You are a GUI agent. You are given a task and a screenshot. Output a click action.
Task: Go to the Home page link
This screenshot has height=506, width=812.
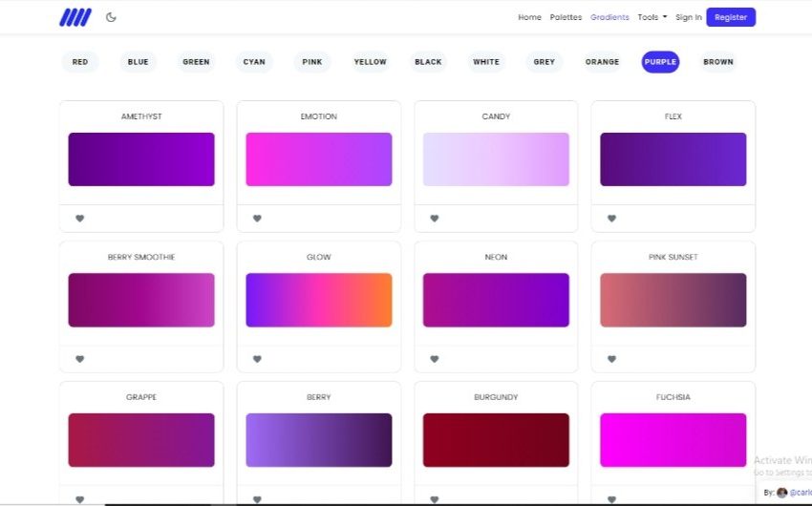click(x=529, y=17)
